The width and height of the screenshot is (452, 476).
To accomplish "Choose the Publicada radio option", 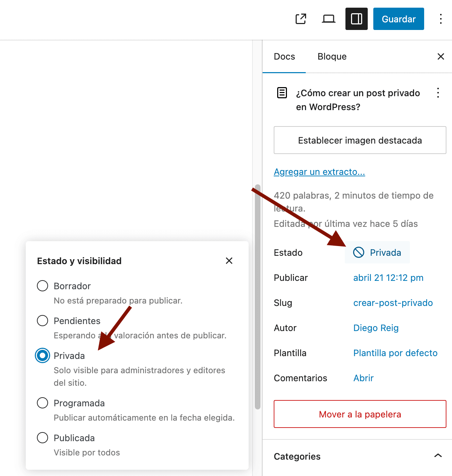I will (x=42, y=438).
